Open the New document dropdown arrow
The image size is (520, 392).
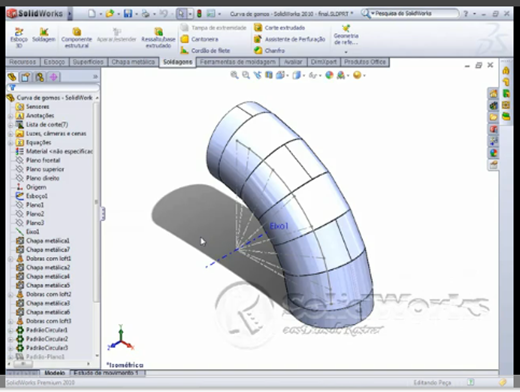(101, 14)
